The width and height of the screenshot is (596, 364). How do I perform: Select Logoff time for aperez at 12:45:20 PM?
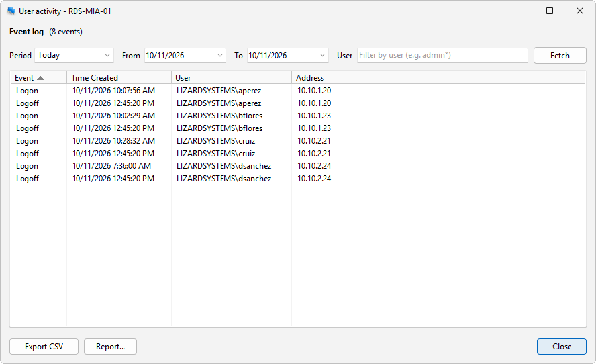pyautogui.click(x=113, y=103)
